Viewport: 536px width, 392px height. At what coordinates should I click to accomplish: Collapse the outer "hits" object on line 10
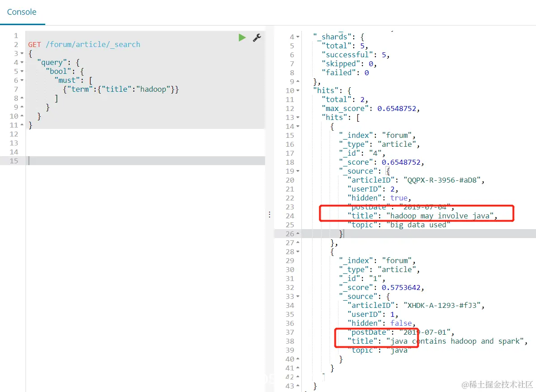(x=298, y=90)
